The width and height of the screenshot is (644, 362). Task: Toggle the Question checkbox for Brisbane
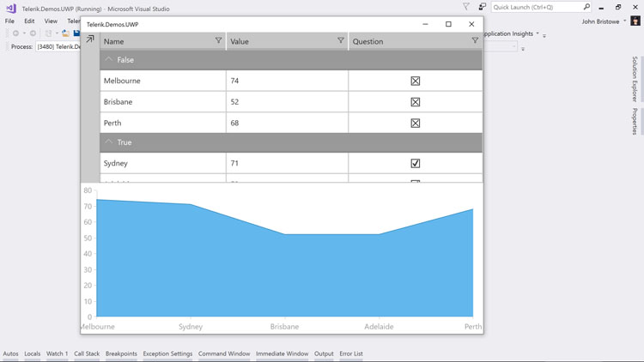tap(416, 102)
